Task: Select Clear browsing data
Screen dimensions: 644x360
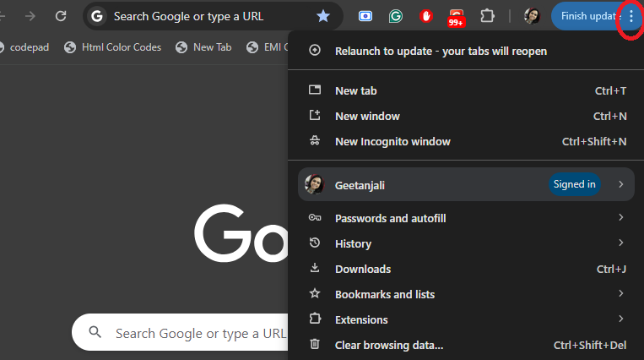Action: tap(388, 345)
